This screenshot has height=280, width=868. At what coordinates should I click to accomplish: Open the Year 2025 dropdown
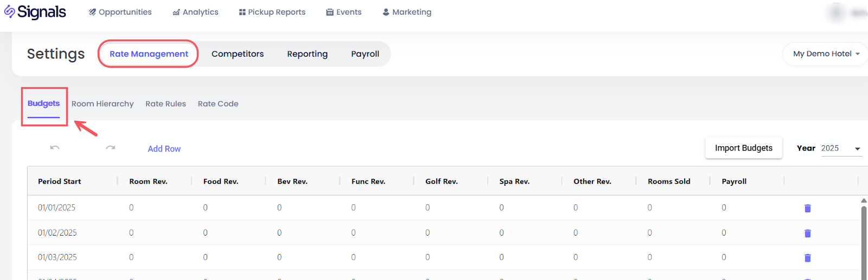[x=841, y=148]
